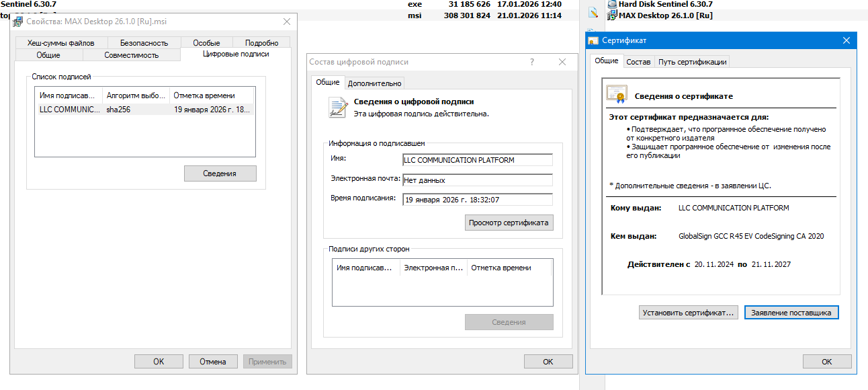868x390 pixels.
Task: Click Отметка времени header in Подписи других сторон
Action: pos(509,268)
